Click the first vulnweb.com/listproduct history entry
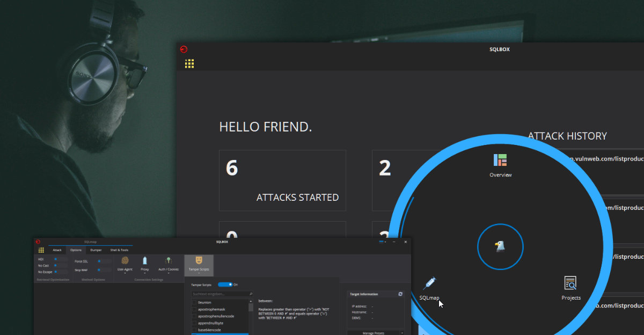The width and height of the screenshot is (644, 335). (x=606, y=159)
